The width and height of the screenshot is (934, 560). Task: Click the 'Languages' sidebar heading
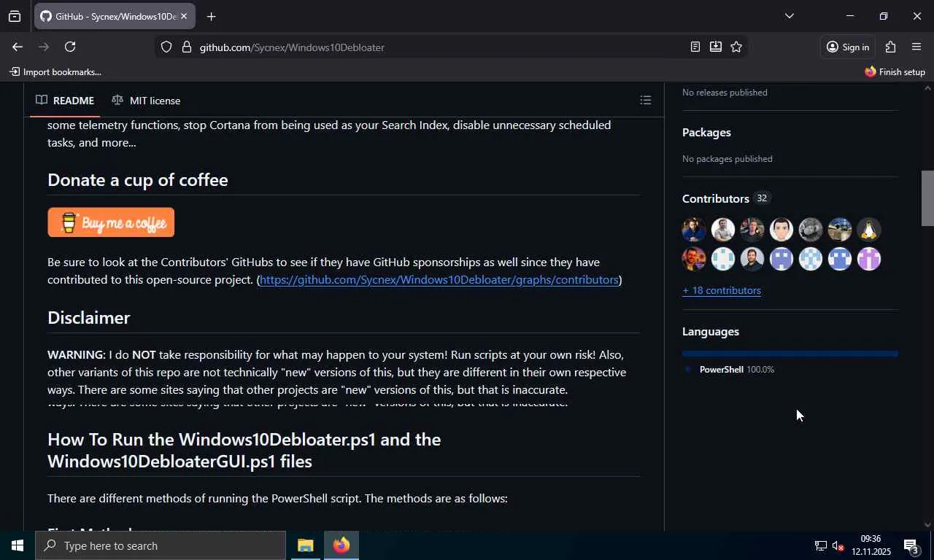pos(711,331)
